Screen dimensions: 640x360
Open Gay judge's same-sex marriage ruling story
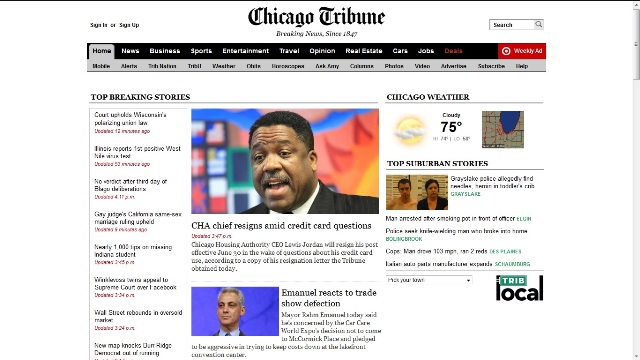point(138,218)
